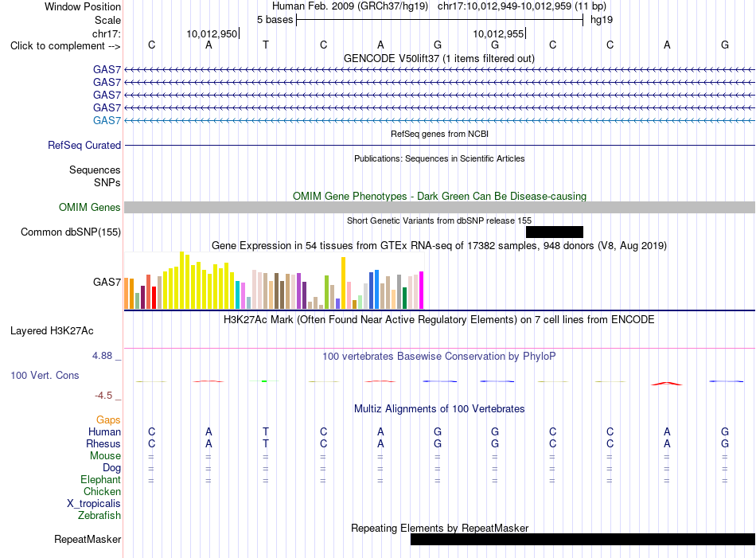
Task: Click the RepeatMasker track label
Action: (88, 539)
